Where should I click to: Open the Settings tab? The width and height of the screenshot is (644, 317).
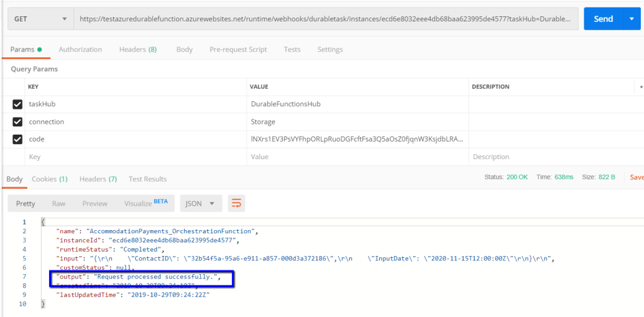(x=330, y=49)
